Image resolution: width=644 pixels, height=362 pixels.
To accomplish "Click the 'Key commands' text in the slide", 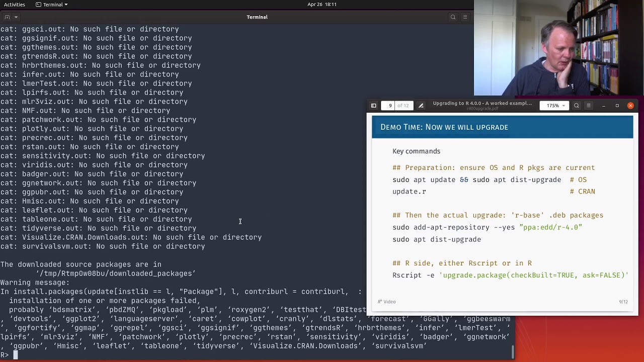I will coord(416,151).
